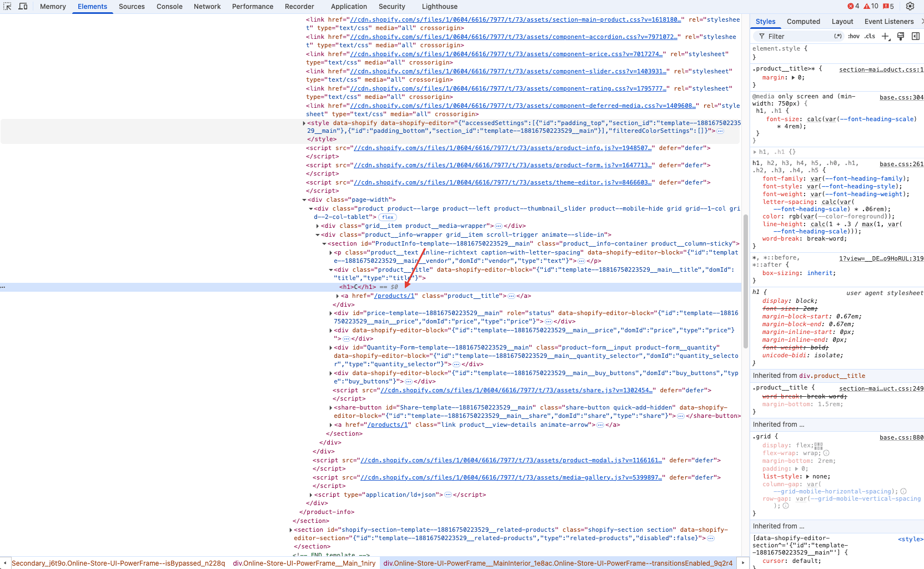
Task: Expand the margin shorthand property arrow
Action: pyautogui.click(x=793, y=78)
